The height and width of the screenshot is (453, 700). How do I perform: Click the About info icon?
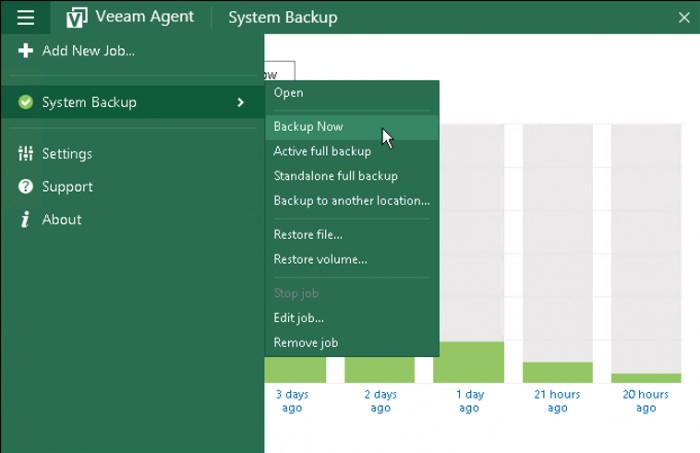coord(25,220)
